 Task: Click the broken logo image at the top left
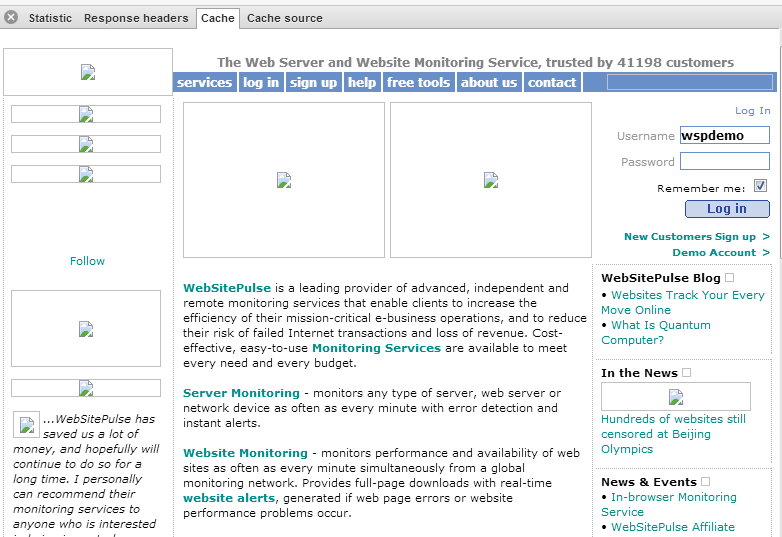coord(88,72)
